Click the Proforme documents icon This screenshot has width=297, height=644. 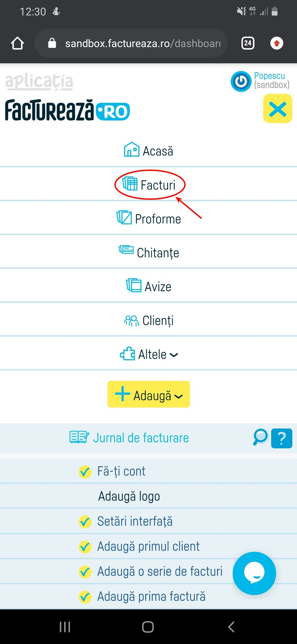click(x=124, y=218)
